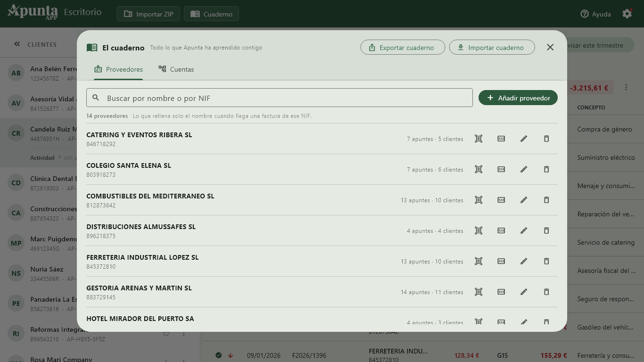The height and width of the screenshot is (362, 644).
Task: Open Importar ZIP in the top bar
Action: click(x=149, y=14)
